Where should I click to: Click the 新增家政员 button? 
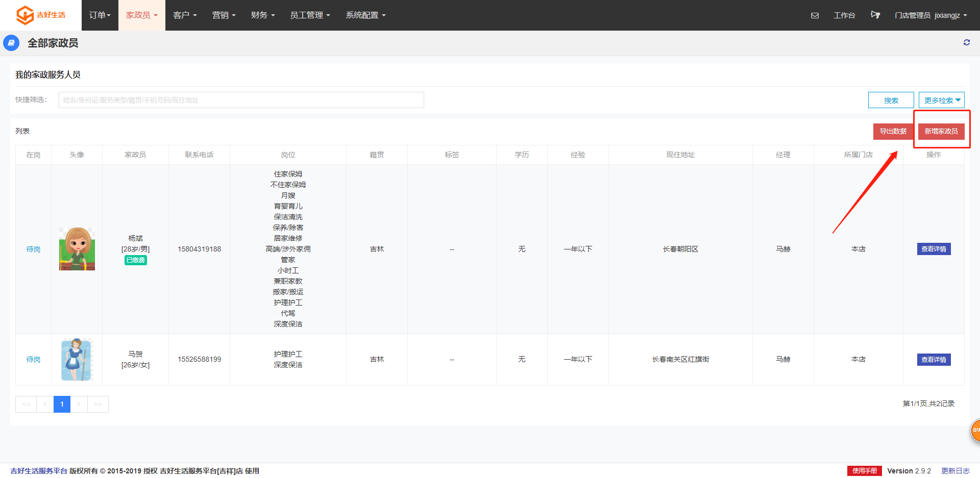(941, 131)
